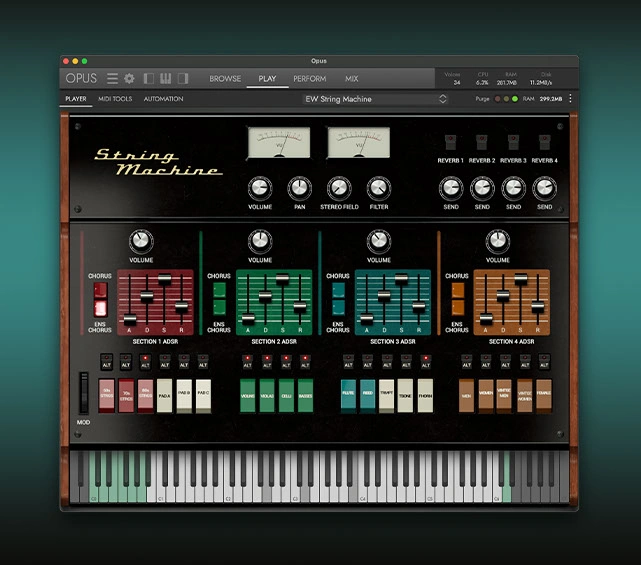Click the Section 3 Volume knob
This screenshot has height=565, width=641.
(x=379, y=241)
